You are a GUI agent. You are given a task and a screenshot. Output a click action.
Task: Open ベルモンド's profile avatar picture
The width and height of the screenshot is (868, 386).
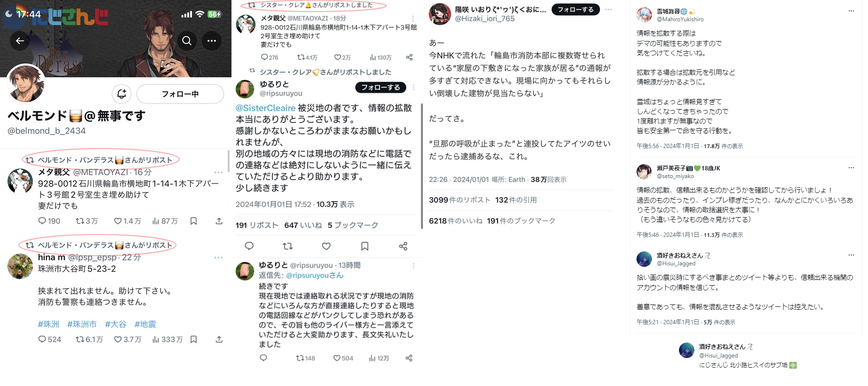[26, 83]
